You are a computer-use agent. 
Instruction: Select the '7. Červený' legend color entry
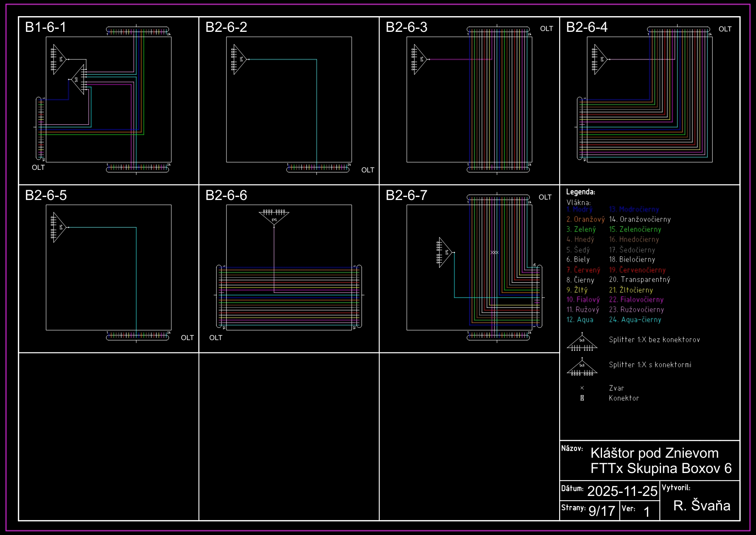[583, 270]
